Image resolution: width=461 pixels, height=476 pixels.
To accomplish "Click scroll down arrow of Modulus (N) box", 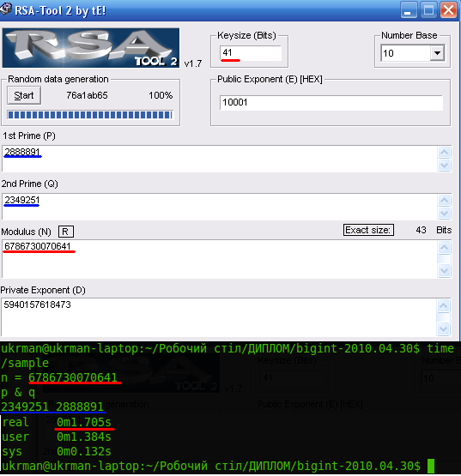I will (445, 270).
